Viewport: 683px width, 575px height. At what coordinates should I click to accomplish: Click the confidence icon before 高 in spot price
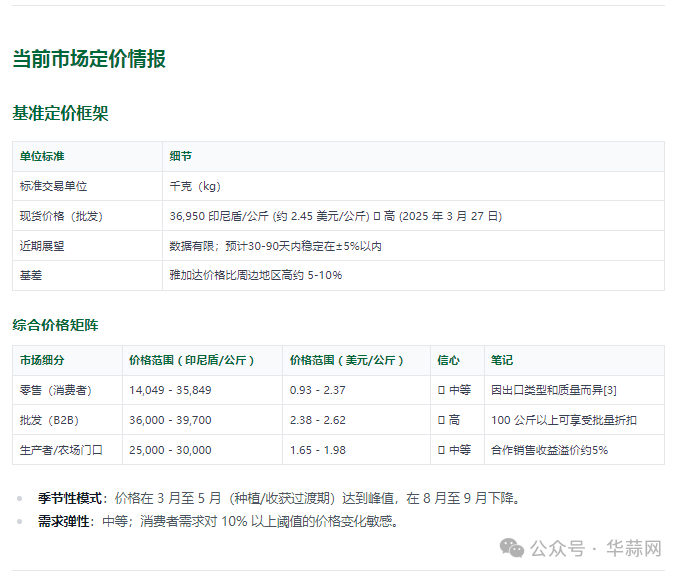377,216
